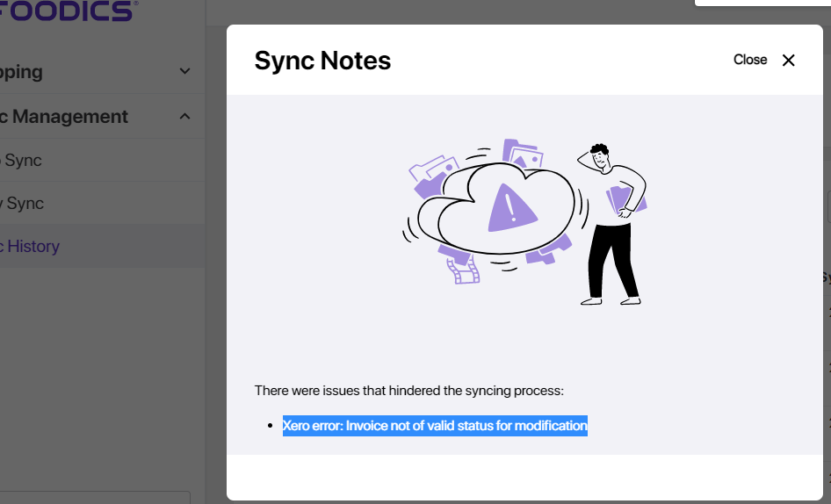This screenshot has height=504, width=831.
Task: Open the Mapping sidebar menu
Action: [x=22, y=72]
